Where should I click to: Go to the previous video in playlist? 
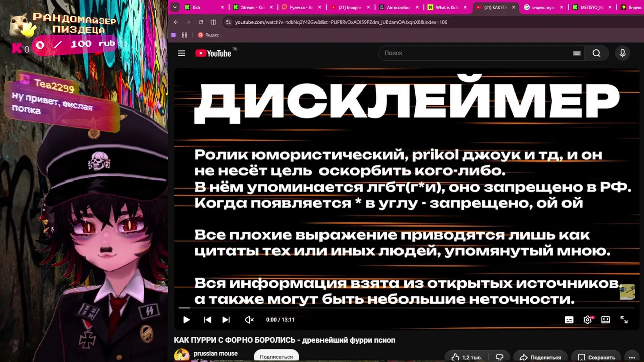pyautogui.click(x=207, y=320)
